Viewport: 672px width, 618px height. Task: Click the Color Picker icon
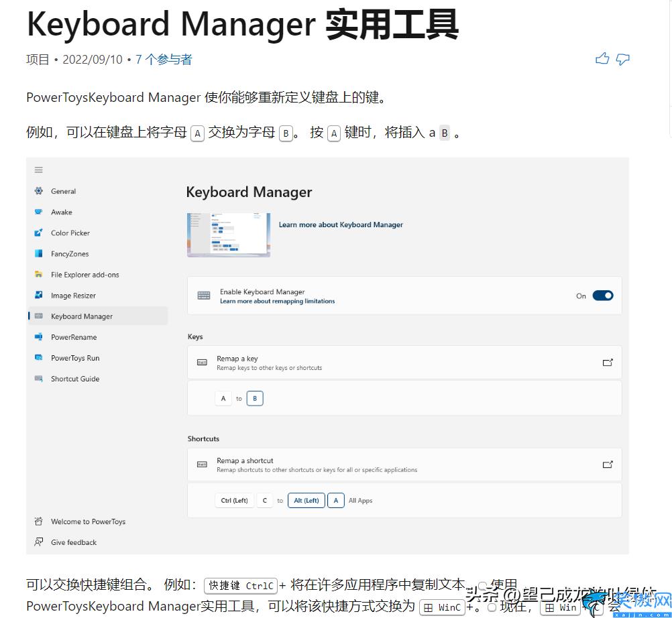click(x=39, y=233)
